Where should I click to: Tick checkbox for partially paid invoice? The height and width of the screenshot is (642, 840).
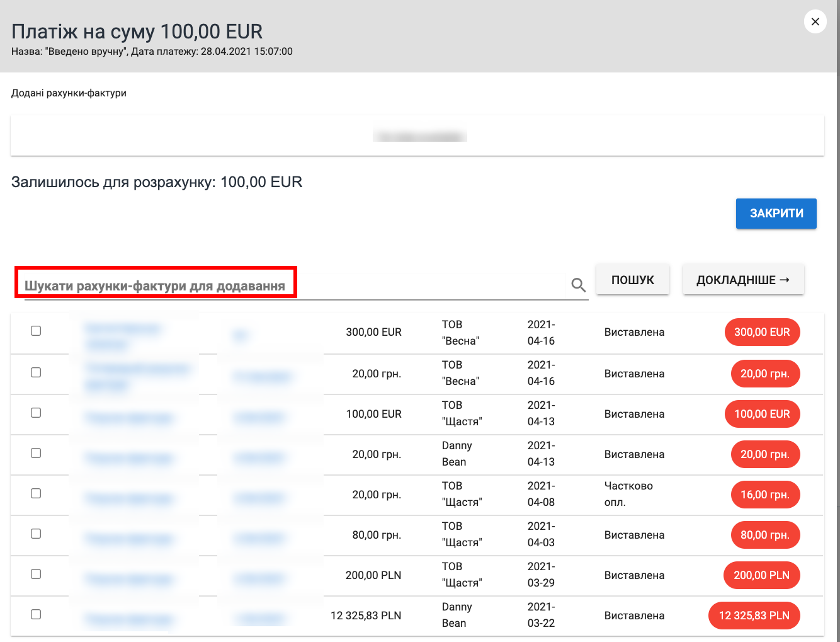[36, 493]
